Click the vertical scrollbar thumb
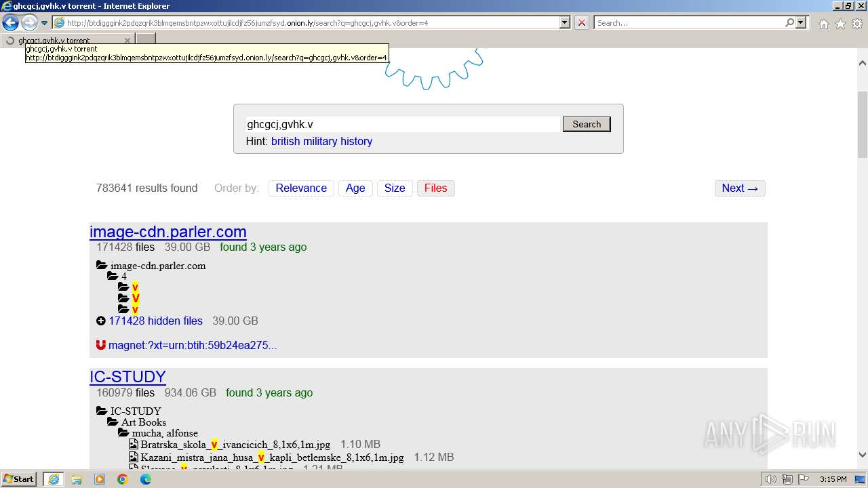 (x=862, y=124)
